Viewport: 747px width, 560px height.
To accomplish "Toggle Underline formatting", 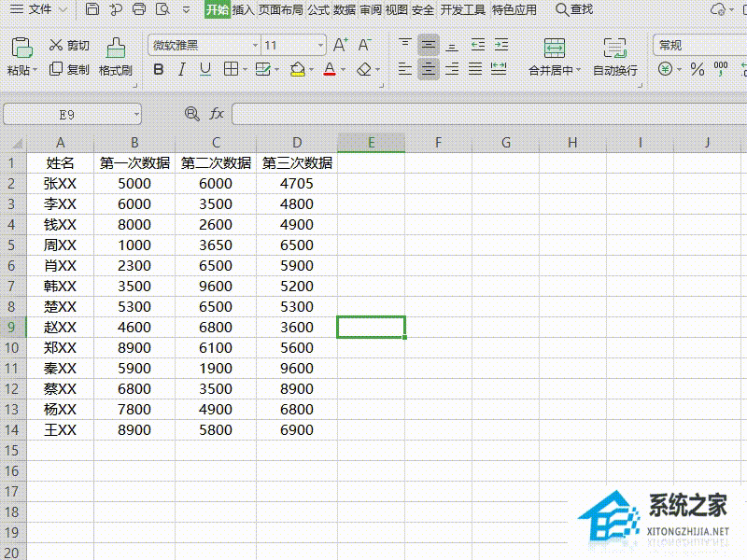I will pos(205,69).
